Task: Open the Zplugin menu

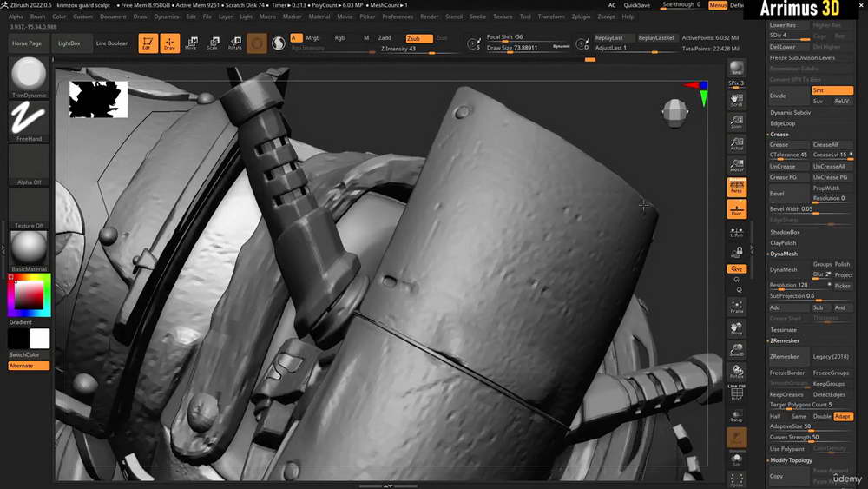Action: pos(580,17)
